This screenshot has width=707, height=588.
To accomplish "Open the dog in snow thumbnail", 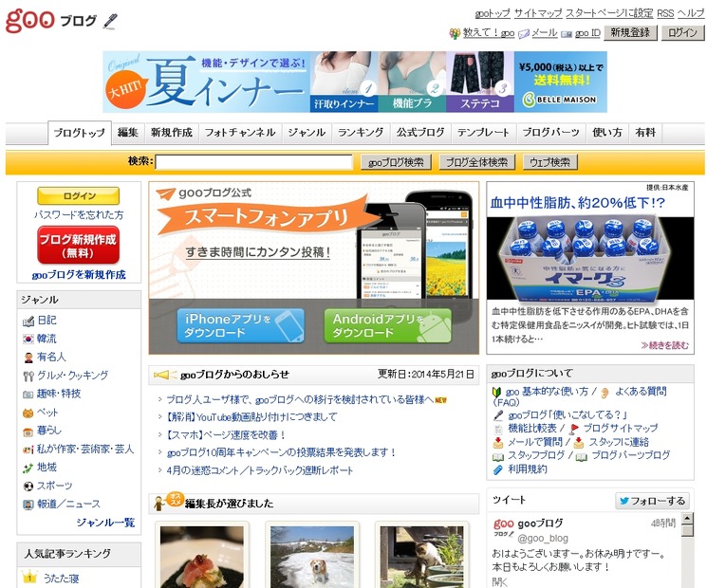I will 312,557.
